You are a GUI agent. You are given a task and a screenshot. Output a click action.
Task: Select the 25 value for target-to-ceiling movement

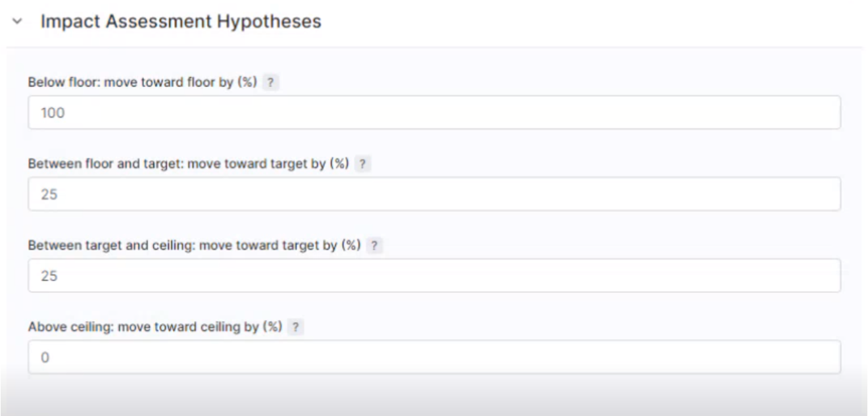point(49,276)
